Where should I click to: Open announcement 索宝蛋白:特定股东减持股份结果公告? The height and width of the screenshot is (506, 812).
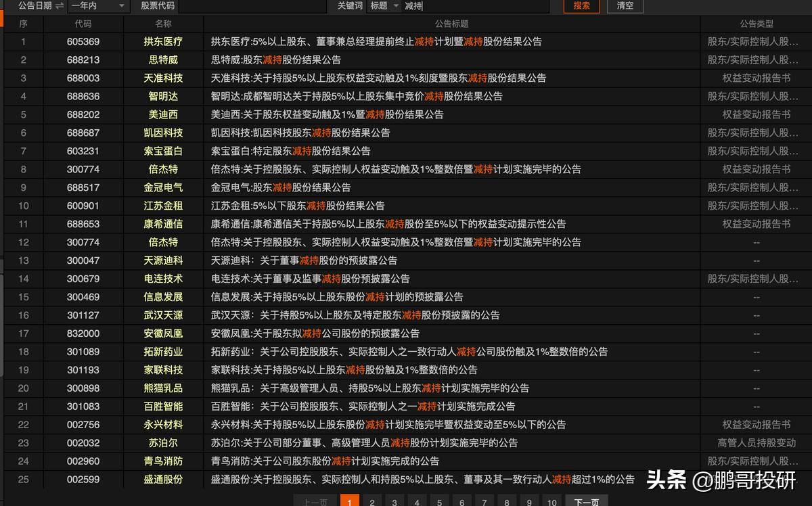tap(291, 152)
